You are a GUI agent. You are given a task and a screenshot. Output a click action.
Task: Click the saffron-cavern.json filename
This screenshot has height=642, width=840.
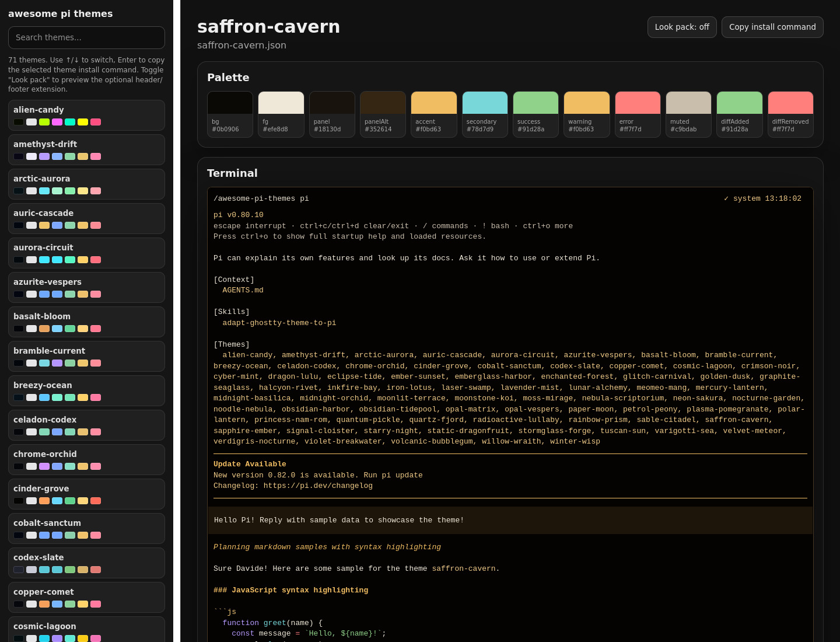[x=242, y=45]
